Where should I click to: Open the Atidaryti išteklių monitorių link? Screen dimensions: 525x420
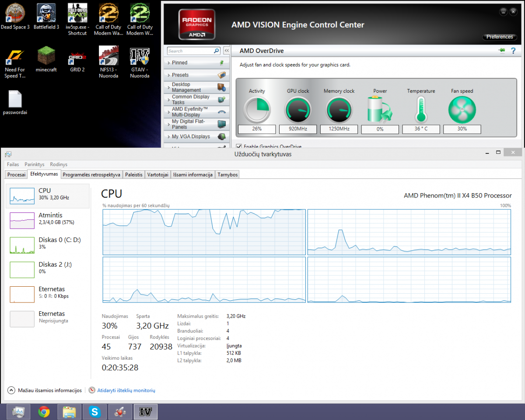point(126,390)
